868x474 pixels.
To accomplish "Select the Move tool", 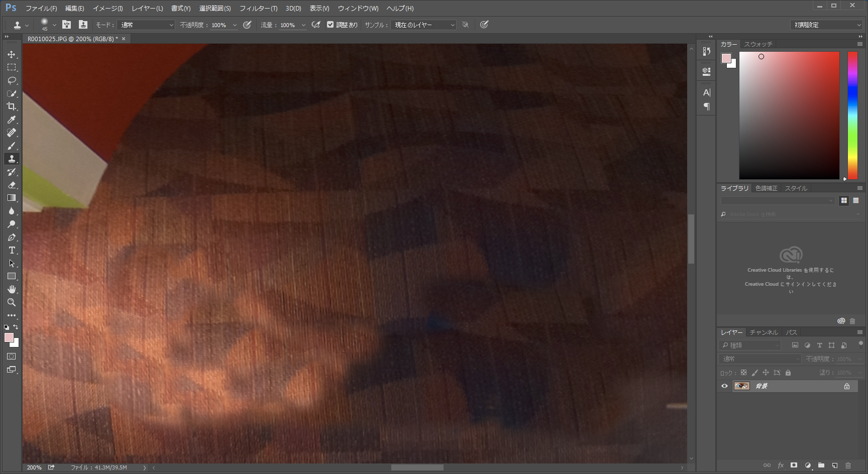I will pyautogui.click(x=12, y=54).
